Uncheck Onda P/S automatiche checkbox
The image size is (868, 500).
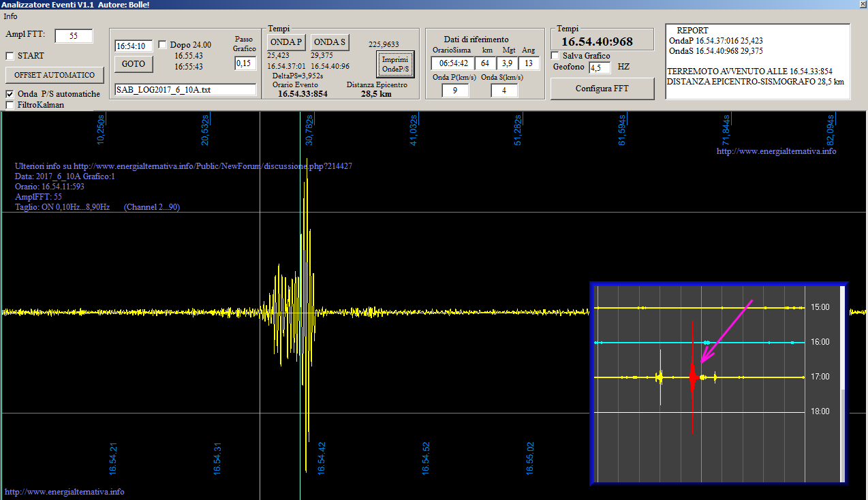click(x=10, y=94)
